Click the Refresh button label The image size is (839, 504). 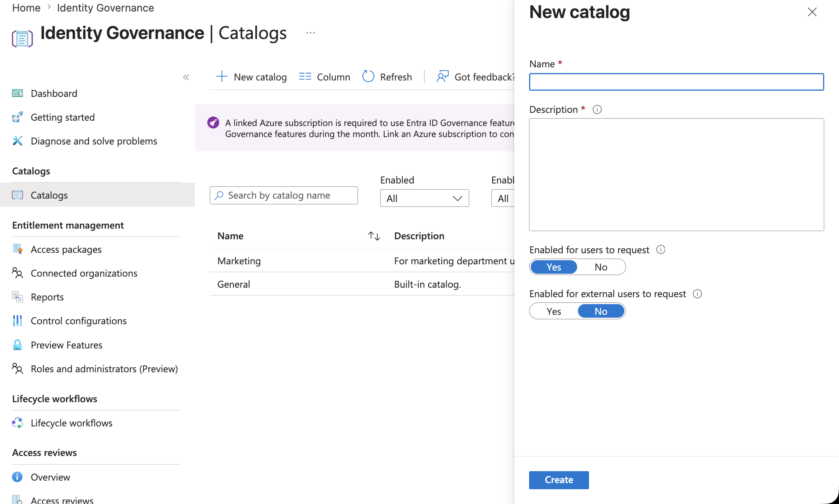[x=396, y=77]
